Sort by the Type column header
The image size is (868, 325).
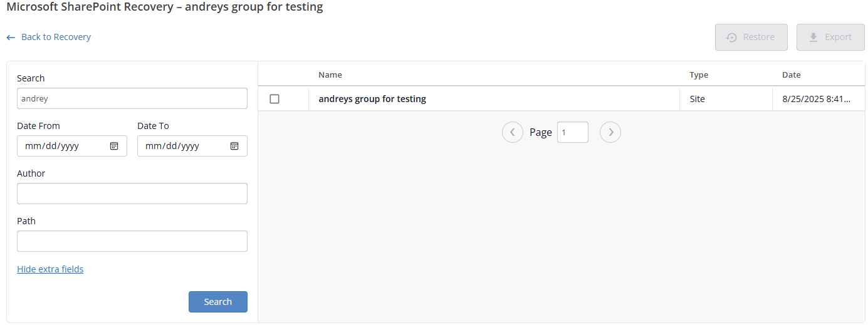tap(699, 75)
